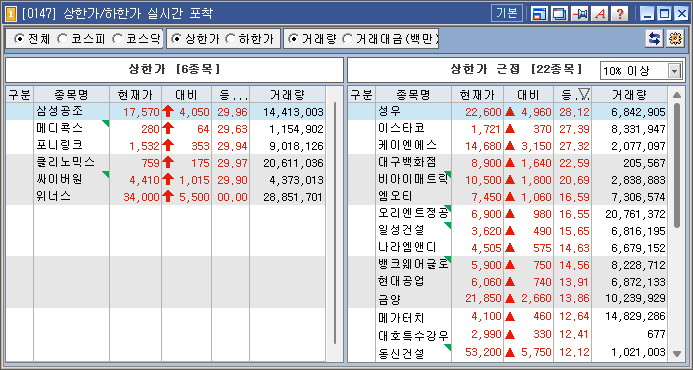Select the 코스닥 radio button
This screenshot has width=693, height=370.
pos(117,39)
